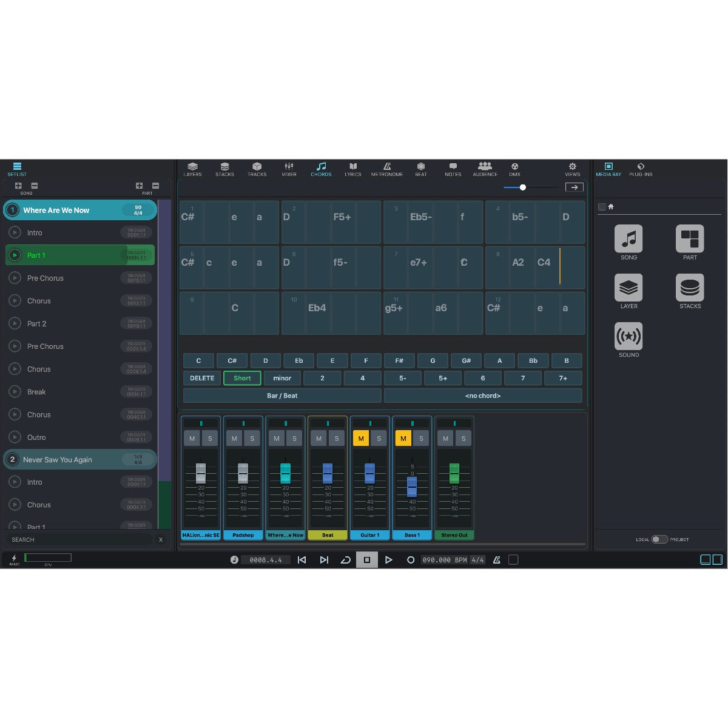Screen dimensions: 728x728
Task: Click the Stop transport button
Action: tap(366, 560)
